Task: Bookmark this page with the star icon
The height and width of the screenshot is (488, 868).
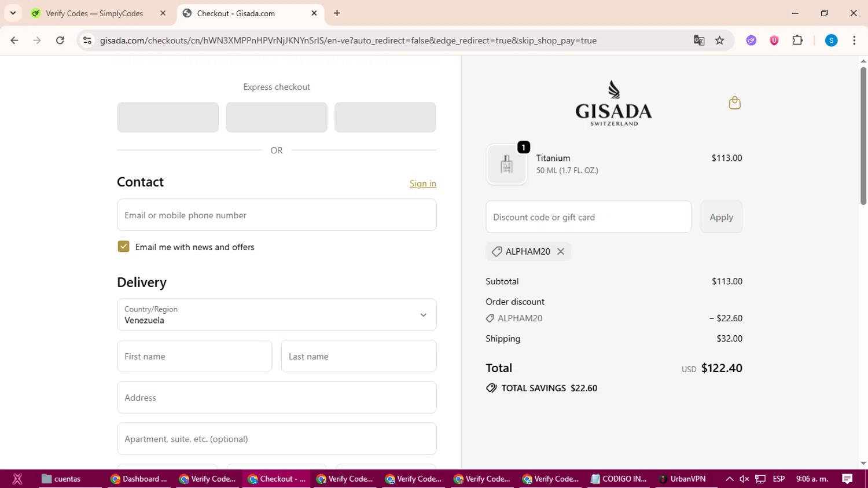Action: pos(720,41)
